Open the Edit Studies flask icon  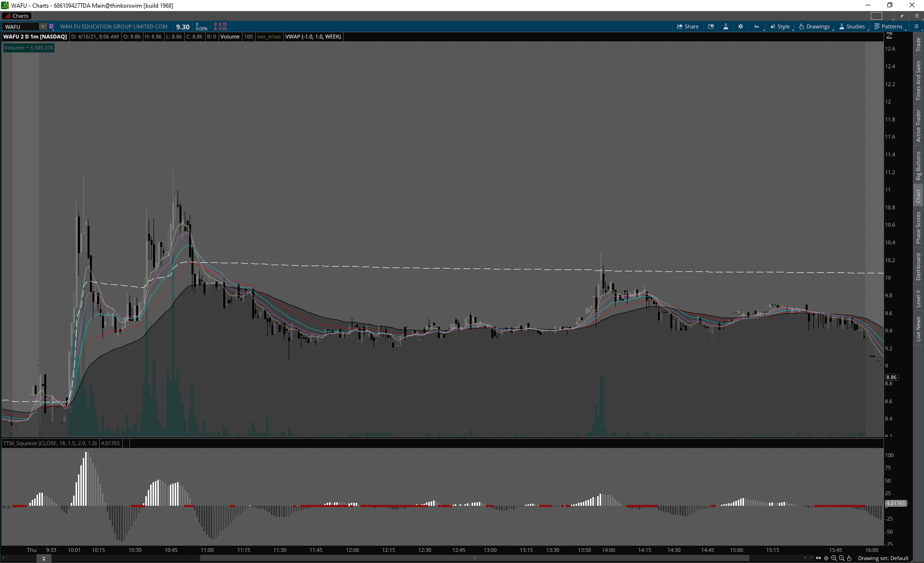coord(726,26)
